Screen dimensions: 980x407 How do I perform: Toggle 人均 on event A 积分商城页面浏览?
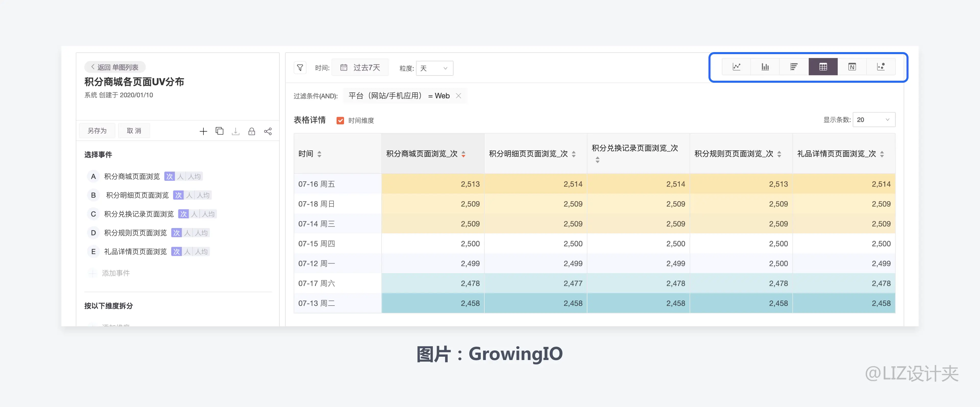[194, 176]
